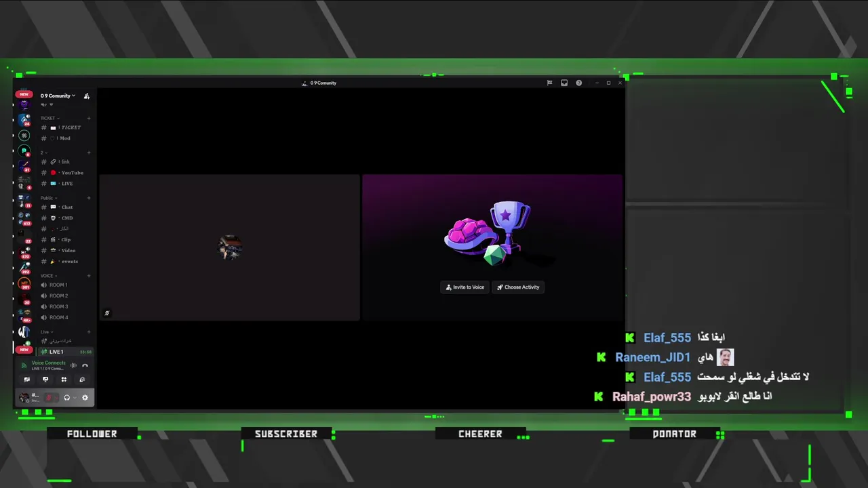Toggle camera on in voice panel
Image resolution: width=868 pixels, height=488 pixels.
click(x=27, y=380)
